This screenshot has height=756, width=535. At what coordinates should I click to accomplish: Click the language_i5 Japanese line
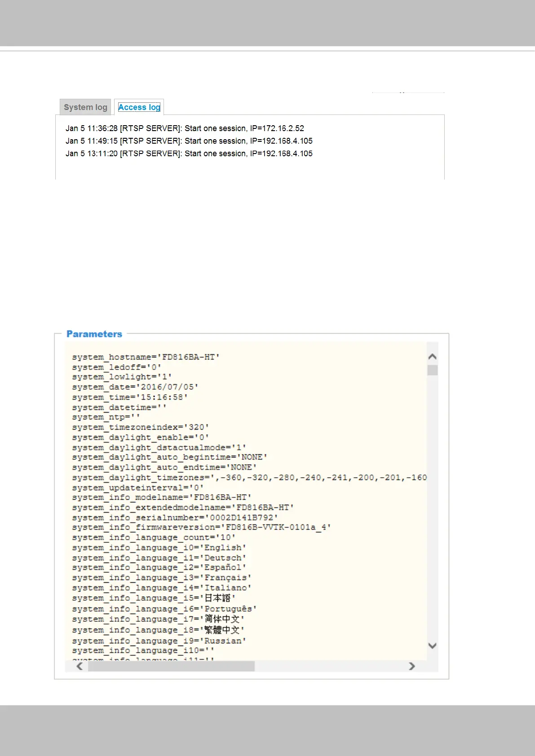[x=154, y=598]
